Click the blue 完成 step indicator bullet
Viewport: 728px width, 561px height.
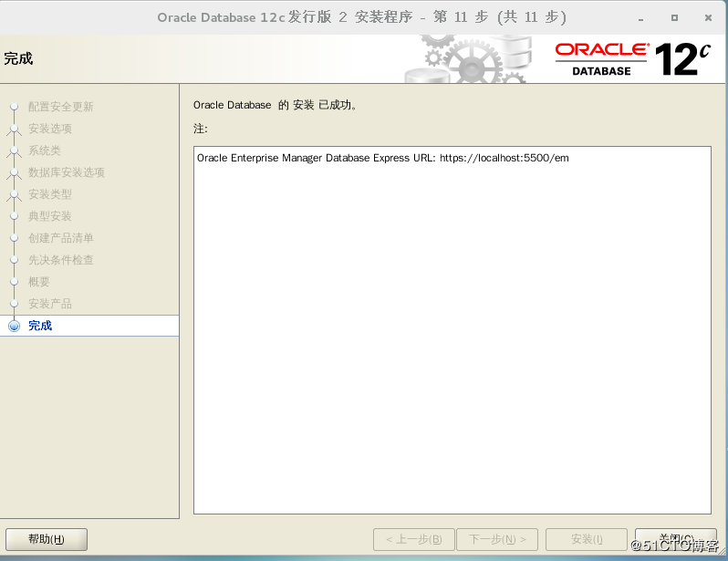(15, 326)
